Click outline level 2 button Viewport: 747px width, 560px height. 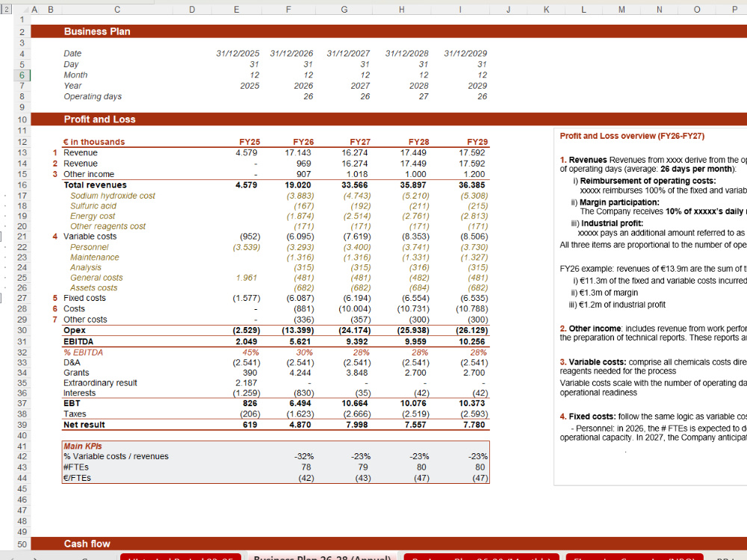click(x=6, y=9)
